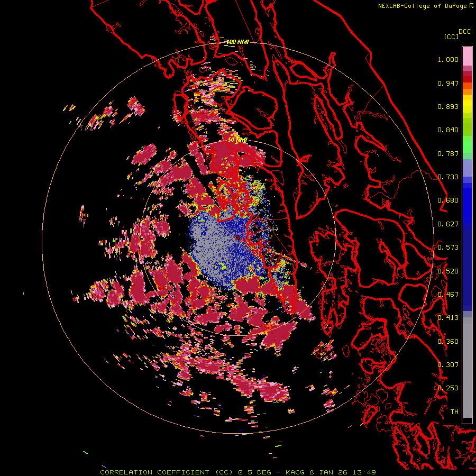This screenshot has width=476, height=476.
Task: Click the 50 NMI range ring label
Action: 237,140
